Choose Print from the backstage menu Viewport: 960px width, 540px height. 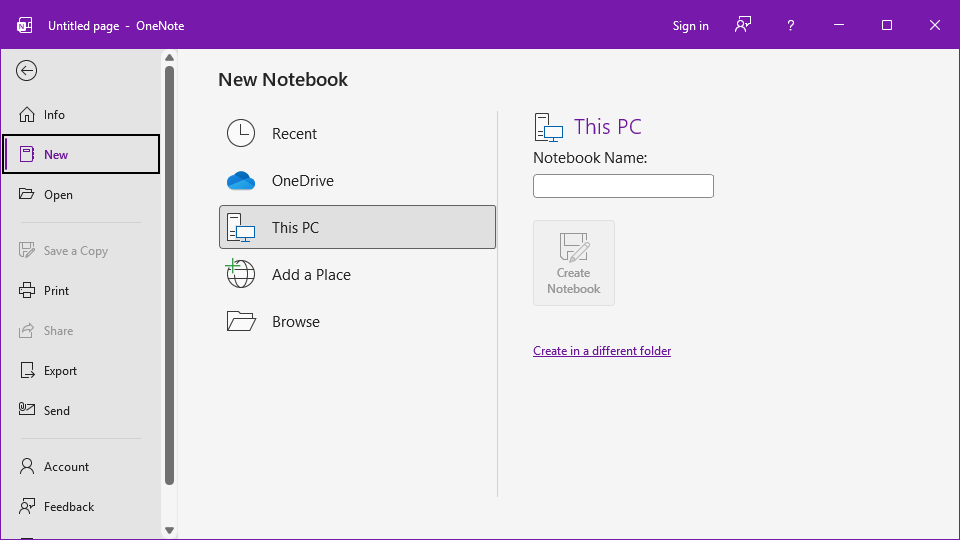(x=81, y=290)
